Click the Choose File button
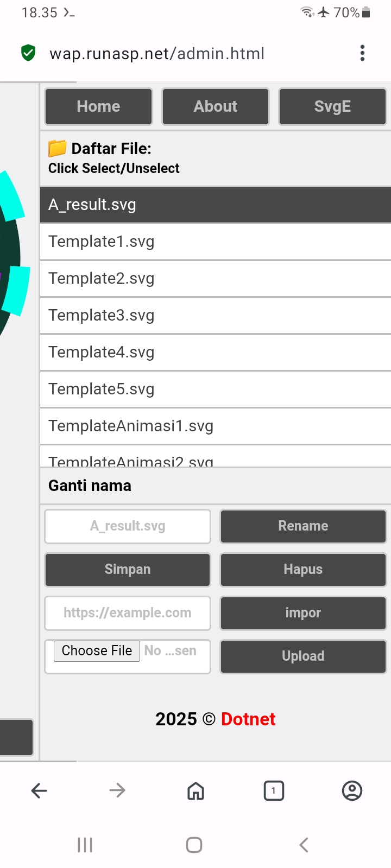The image size is (391, 868). click(97, 650)
